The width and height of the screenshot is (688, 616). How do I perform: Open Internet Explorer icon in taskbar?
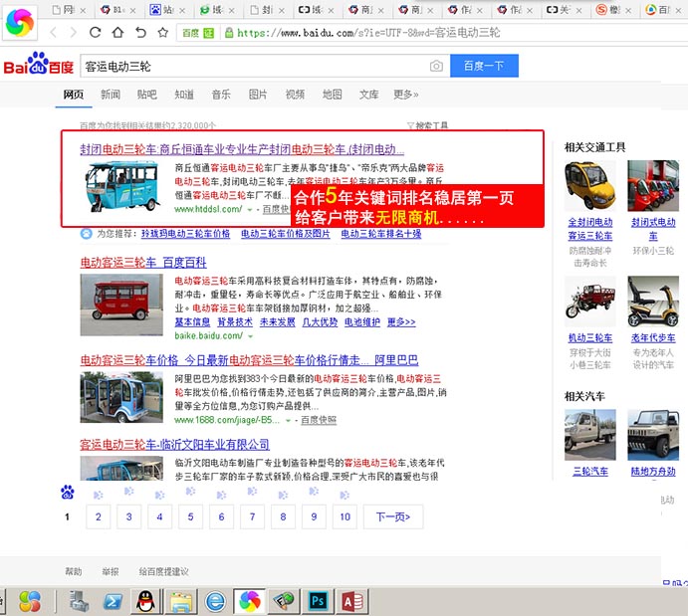tap(215, 601)
